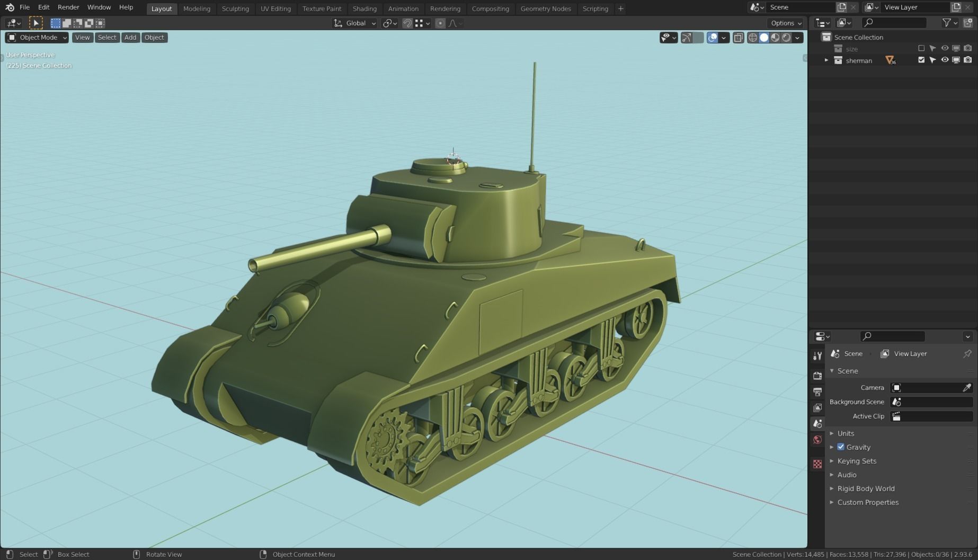Viewport: 978px width, 560px height.
Task: Open the Window menu
Action: pyautogui.click(x=99, y=7)
